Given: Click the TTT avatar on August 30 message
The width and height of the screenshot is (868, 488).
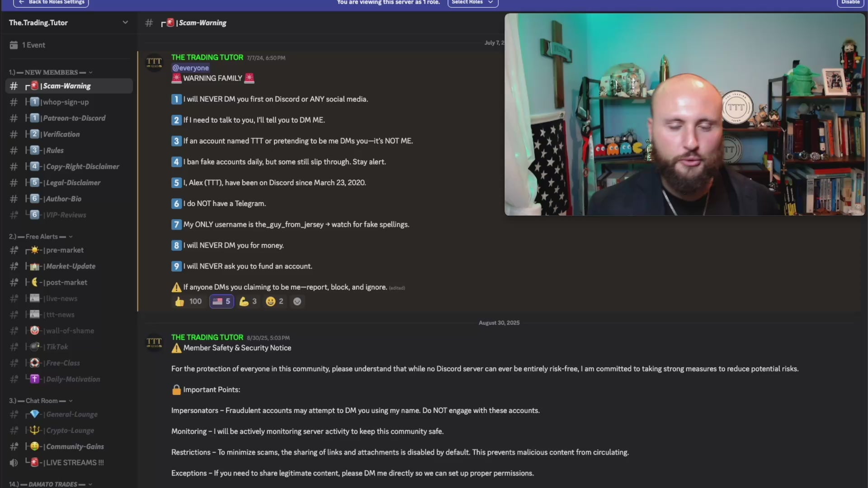Looking at the screenshot, I should click(x=154, y=343).
